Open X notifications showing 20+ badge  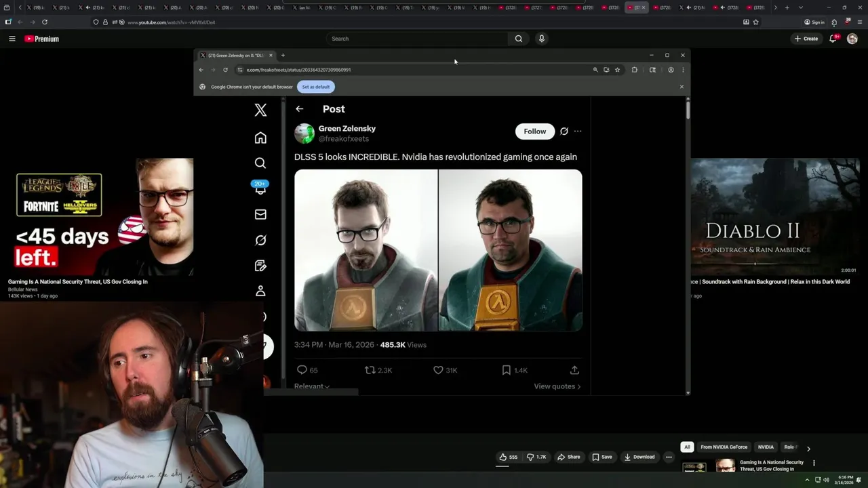[260, 188]
